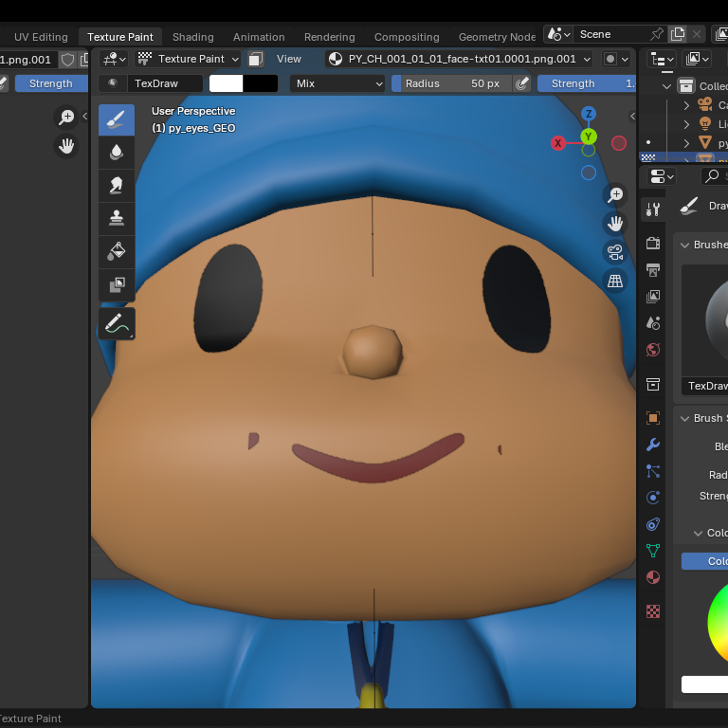Viewport: 728px width, 728px height.
Task: Select the Annotate tool
Action: [116, 323]
